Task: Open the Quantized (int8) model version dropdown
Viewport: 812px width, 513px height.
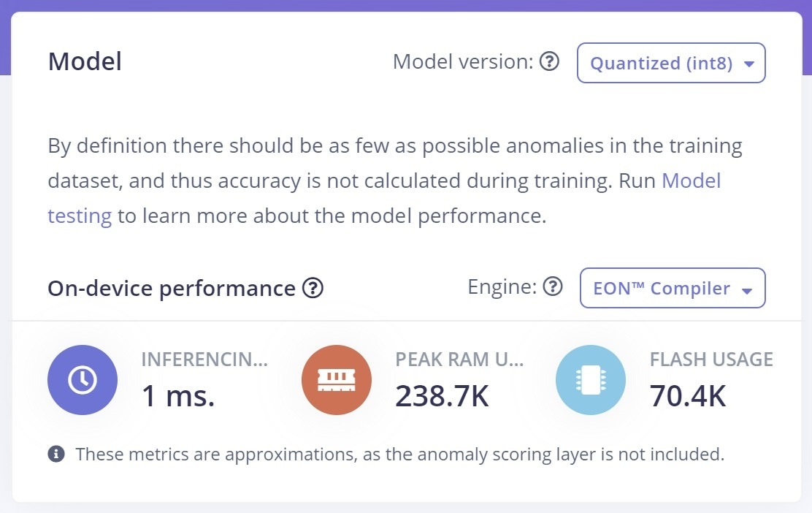Action: click(671, 63)
